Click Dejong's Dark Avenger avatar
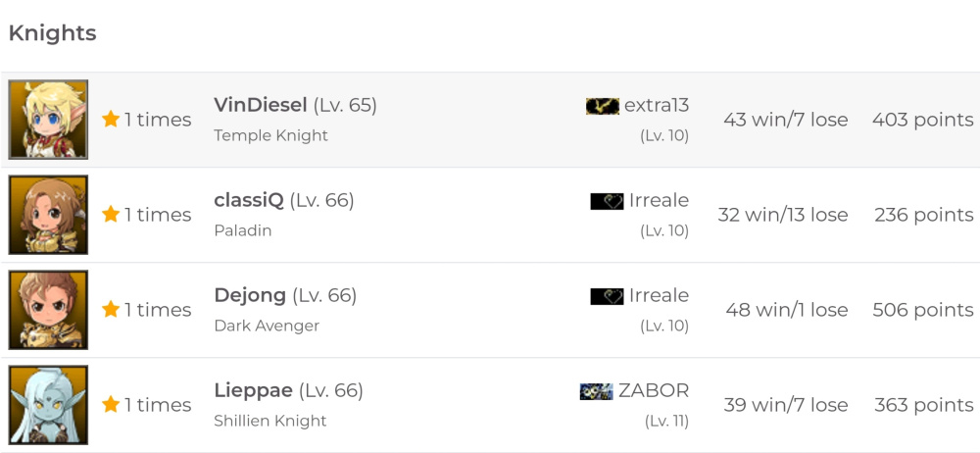 (x=48, y=310)
